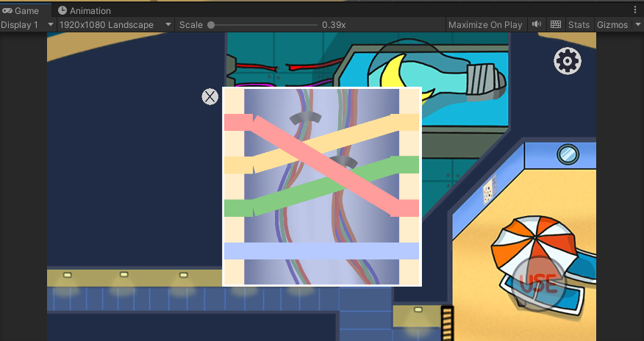This screenshot has height=341, width=644.
Task: Open the Animation tab
Action: 85,11
